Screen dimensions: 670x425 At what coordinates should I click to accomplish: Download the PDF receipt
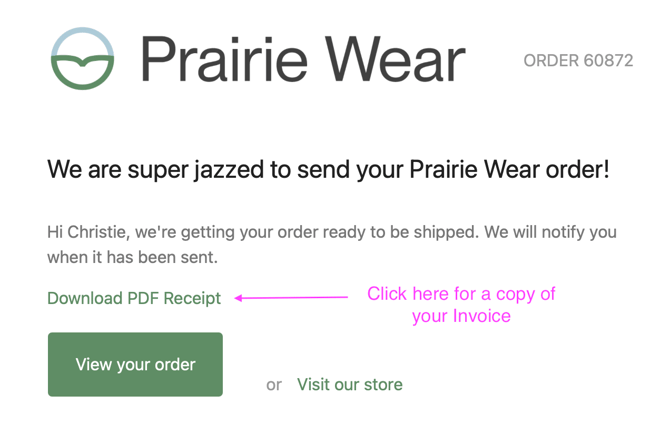click(134, 298)
